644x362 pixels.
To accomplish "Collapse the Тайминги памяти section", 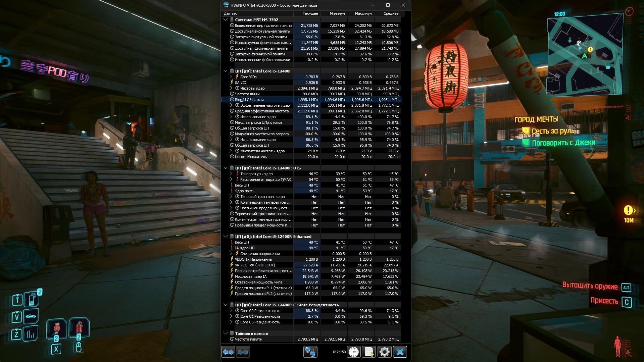I will (226, 333).
